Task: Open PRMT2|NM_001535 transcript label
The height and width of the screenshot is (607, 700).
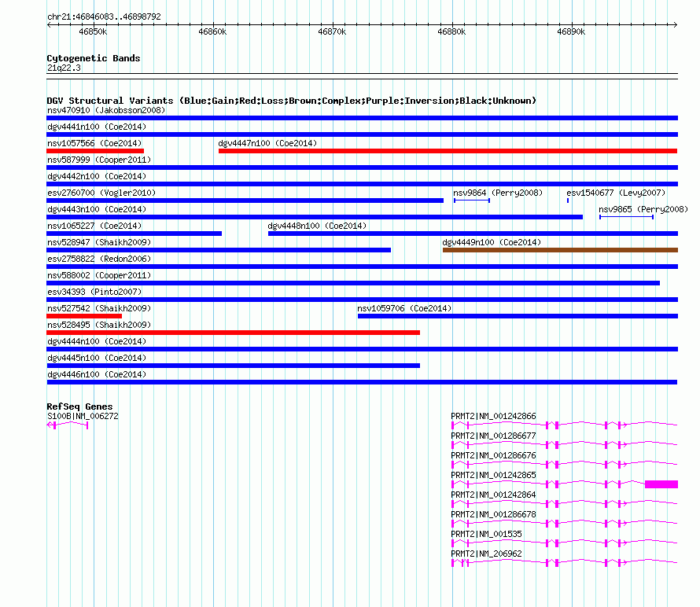Action: point(486,534)
